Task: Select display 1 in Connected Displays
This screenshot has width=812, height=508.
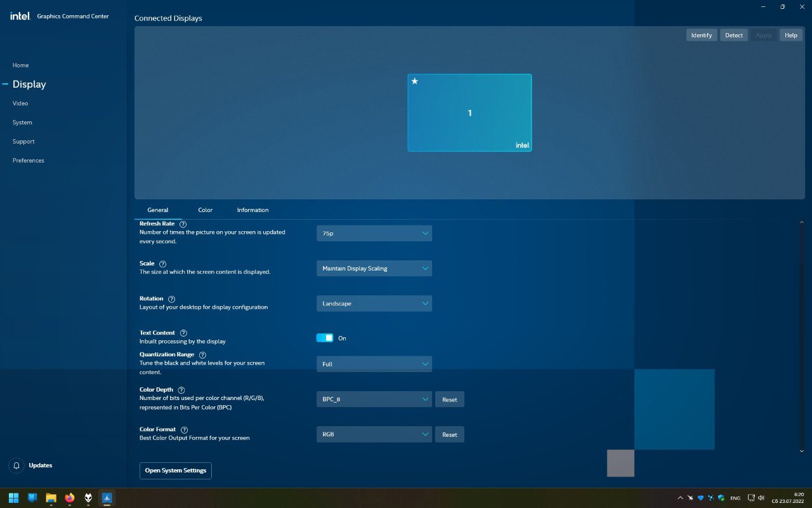Action: point(469,113)
